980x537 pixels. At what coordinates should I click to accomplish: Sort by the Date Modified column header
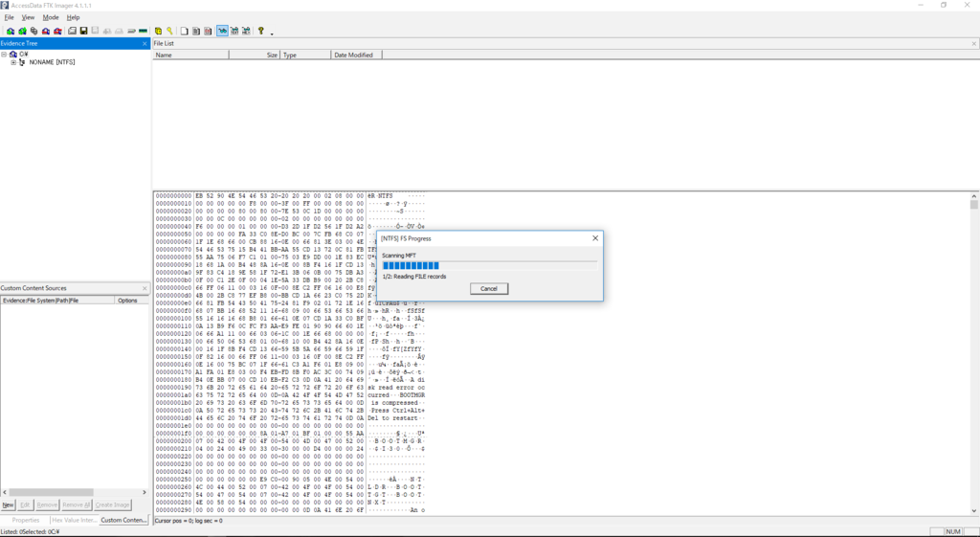pyautogui.click(x=357, y=55)
